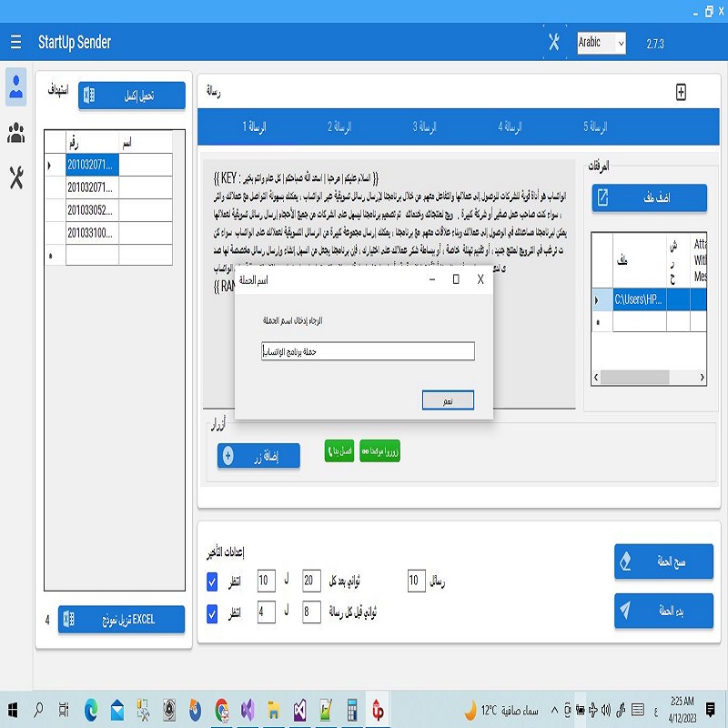Click the رقم column header

pos(93,142)
